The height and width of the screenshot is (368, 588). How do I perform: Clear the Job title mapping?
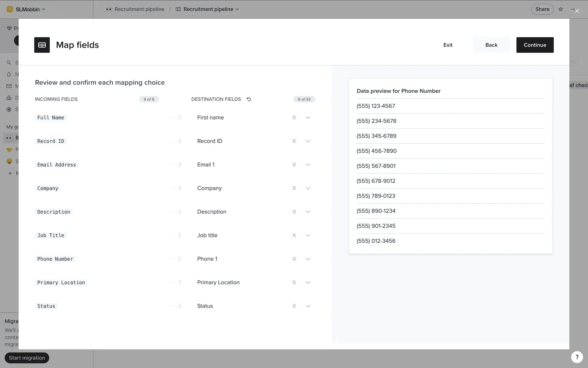(x=294, y=235)
